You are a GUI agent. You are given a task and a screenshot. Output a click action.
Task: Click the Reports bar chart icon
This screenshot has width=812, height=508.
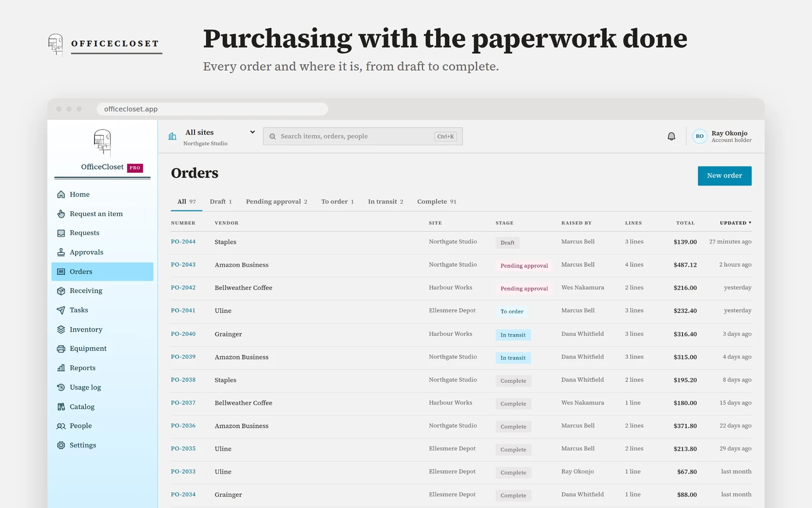[61, 368]
